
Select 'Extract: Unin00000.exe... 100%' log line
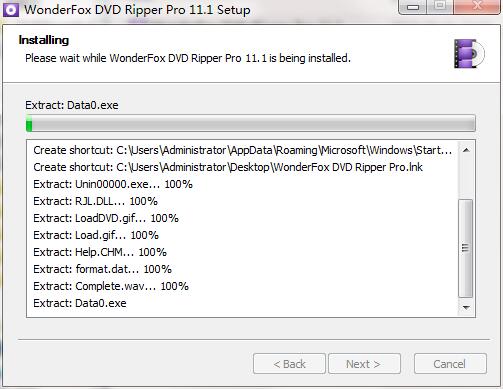pyautogui.click(x=113, y=184)
